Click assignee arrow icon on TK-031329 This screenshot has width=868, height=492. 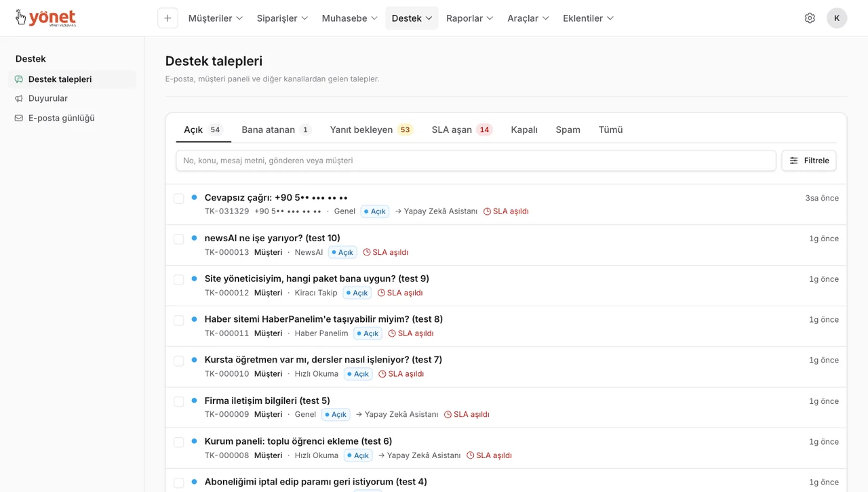click(398, 211)
